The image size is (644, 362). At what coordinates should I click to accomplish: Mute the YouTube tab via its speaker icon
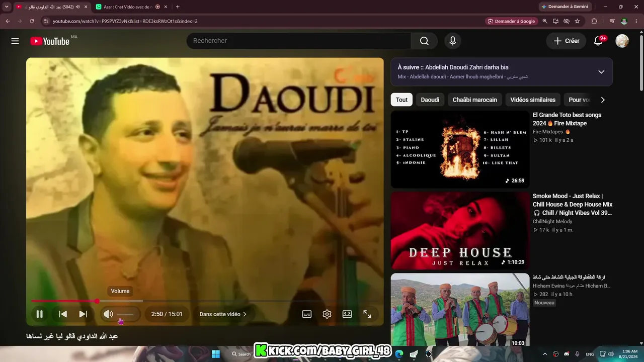click(x=78, y=7)
